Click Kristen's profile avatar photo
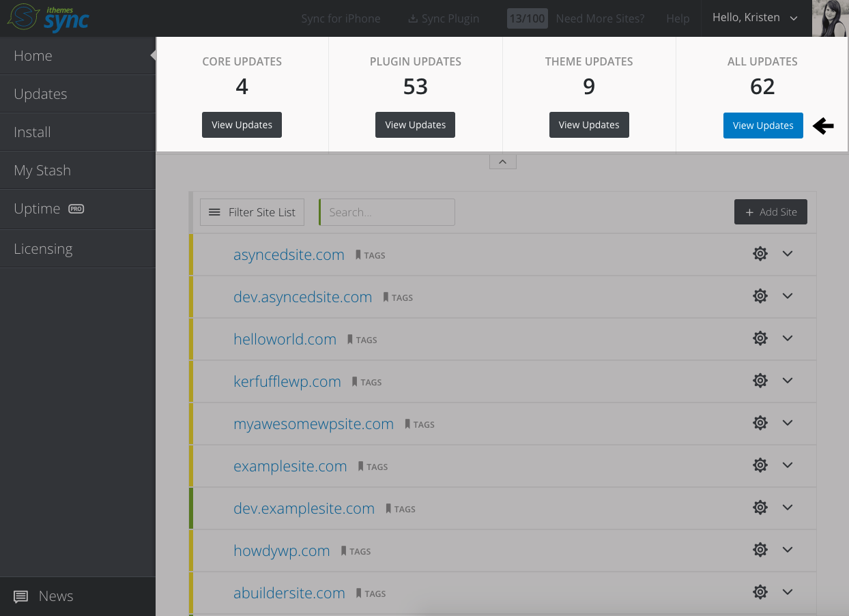This screenshot has height=616, width=849. point(831,18)
